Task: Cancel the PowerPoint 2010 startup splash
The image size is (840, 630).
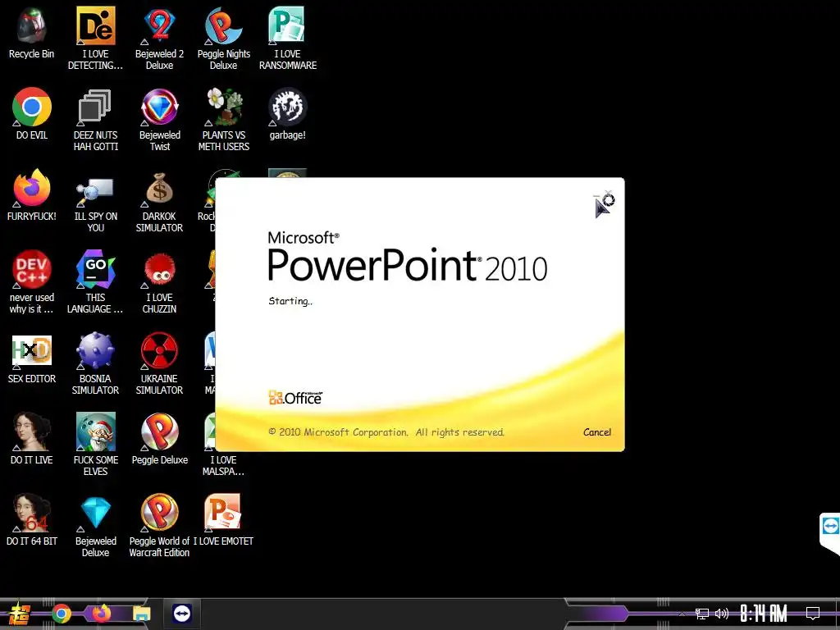Action: tap(597, 432)
